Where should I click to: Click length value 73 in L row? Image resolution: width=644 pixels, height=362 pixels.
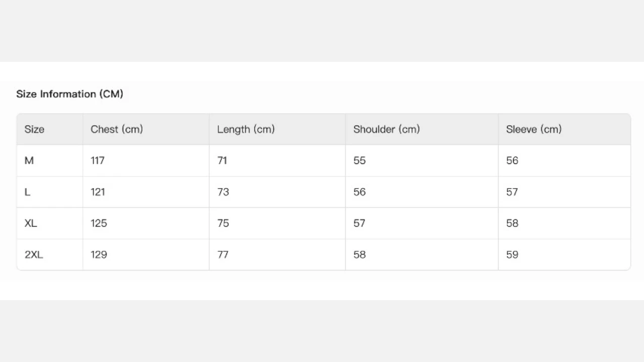[x=223, y=192]
